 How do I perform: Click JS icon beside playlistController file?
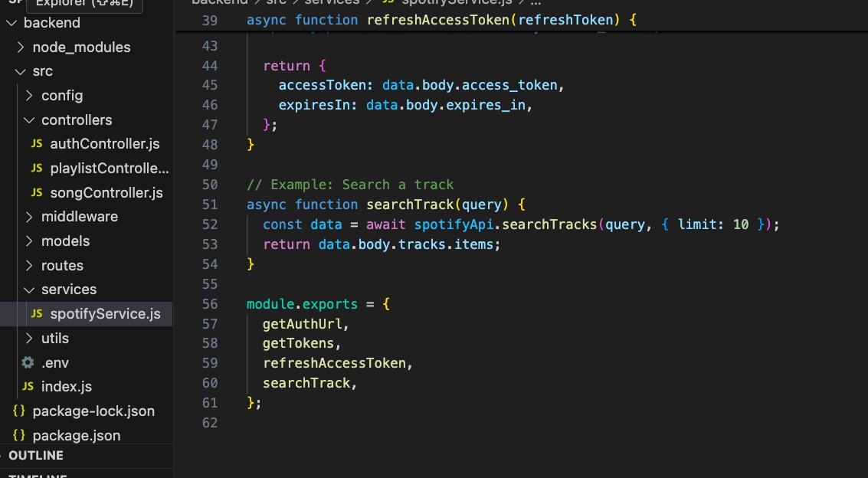pyautogui.click(x=37, y=169)
